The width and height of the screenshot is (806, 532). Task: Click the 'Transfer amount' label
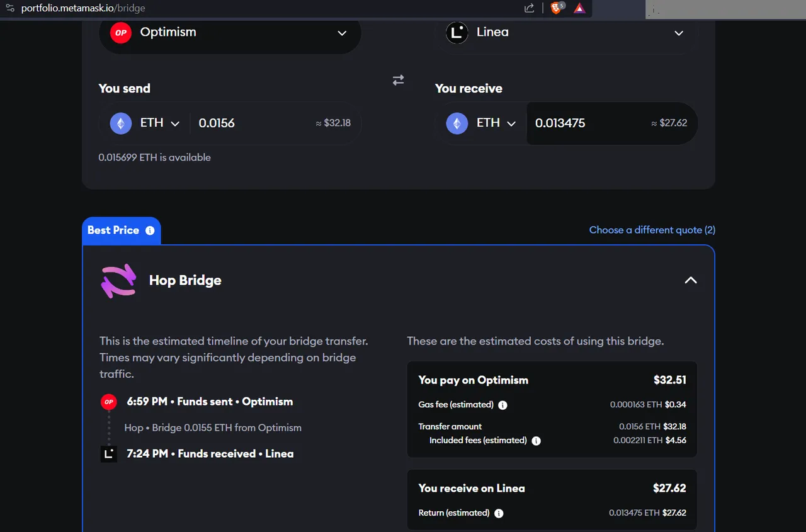pos(450,427)
